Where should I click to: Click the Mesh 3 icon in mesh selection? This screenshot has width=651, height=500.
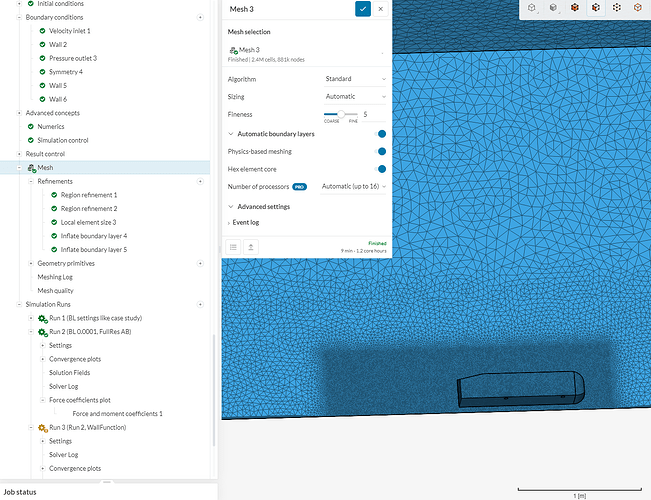[233, 50]
